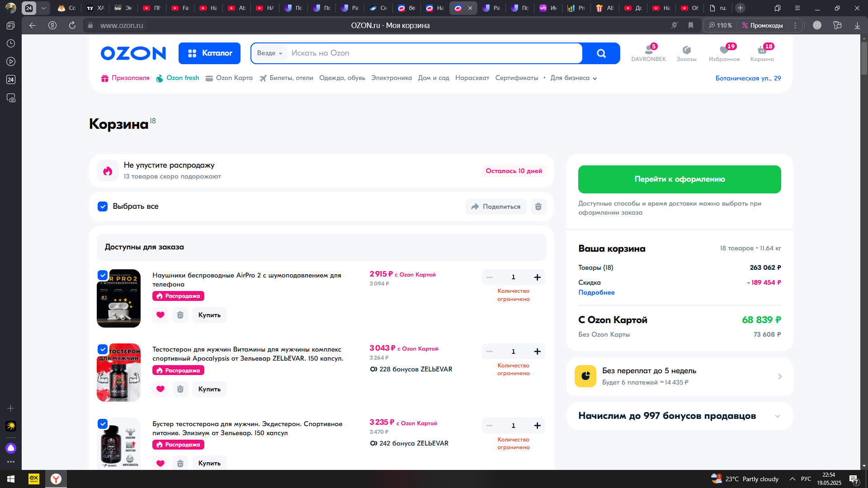Open the Нарасхват section
The width and height of the screenshot is (868, 488).
click(472, 78)
